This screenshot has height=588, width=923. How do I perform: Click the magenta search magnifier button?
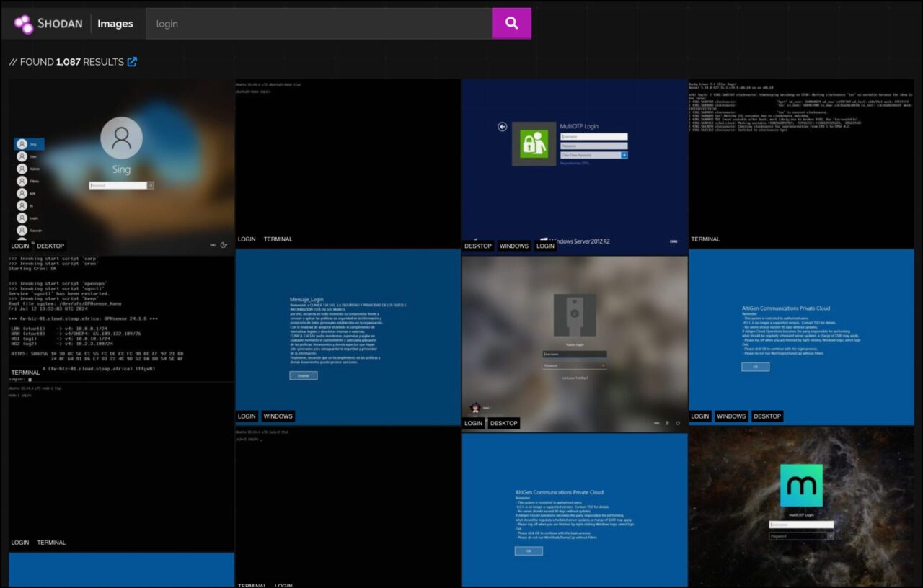coord(511,23)
